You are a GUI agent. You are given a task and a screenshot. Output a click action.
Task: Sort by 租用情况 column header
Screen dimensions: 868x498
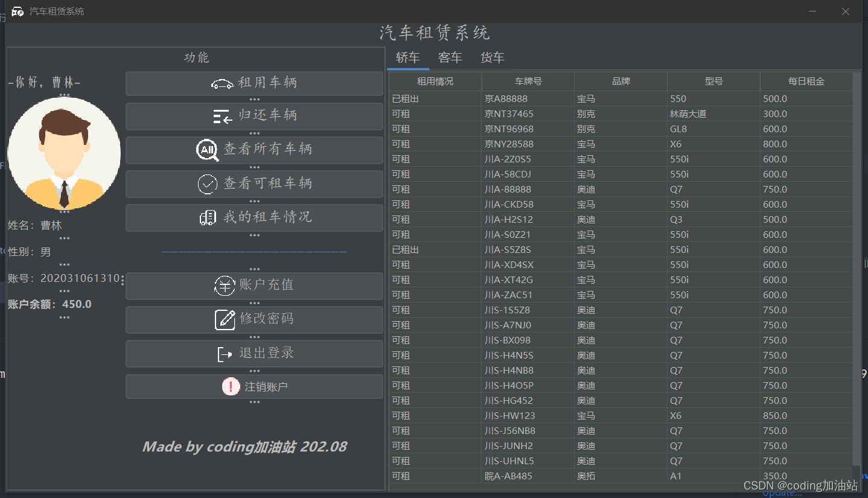click(x=435, y=81)
